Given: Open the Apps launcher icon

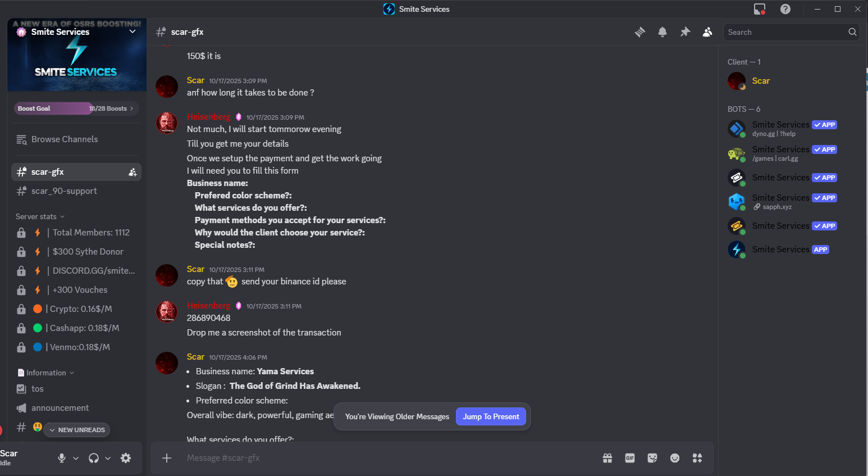Looking at the screenshot, I should point(697,458).
